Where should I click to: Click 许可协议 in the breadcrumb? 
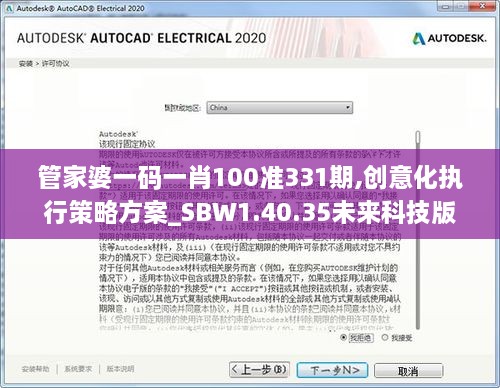click(55, 64)
